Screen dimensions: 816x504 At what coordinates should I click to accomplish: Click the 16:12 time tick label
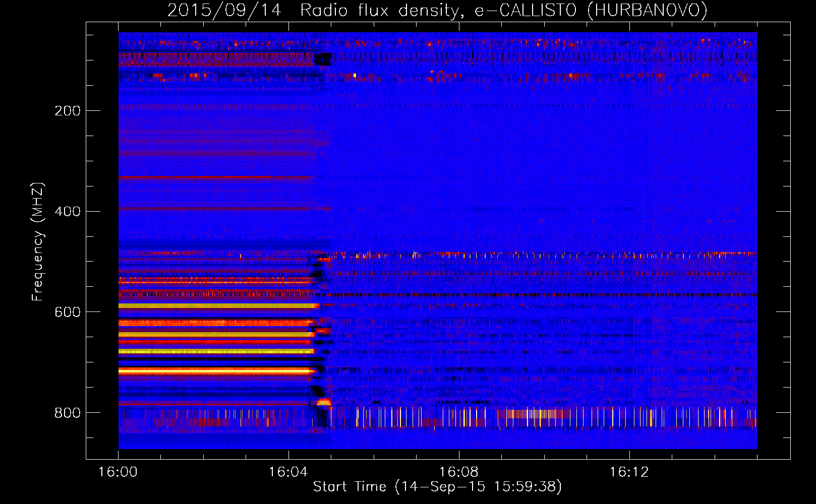[629, 472]
